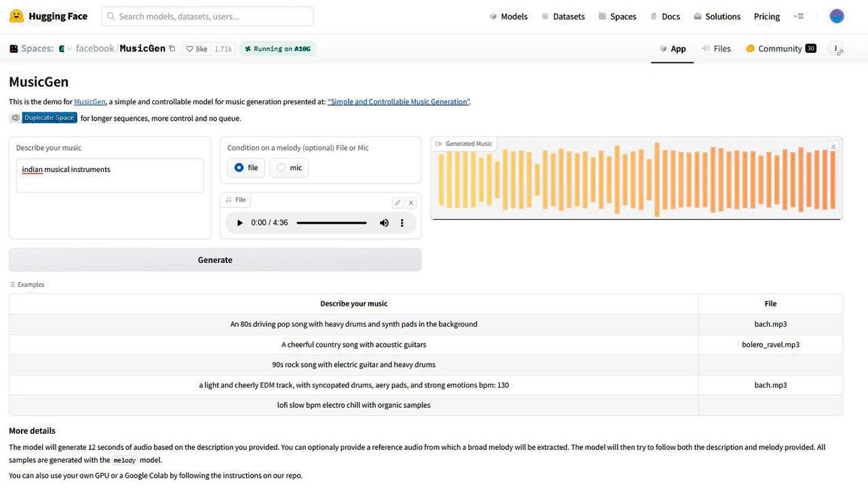Open the Datasets menu

tap(563, 16)
